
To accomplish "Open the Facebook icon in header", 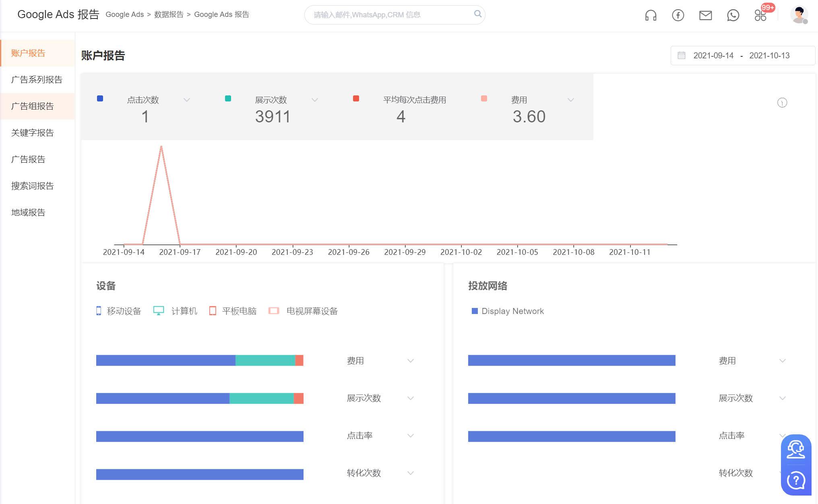I will 678,15.
